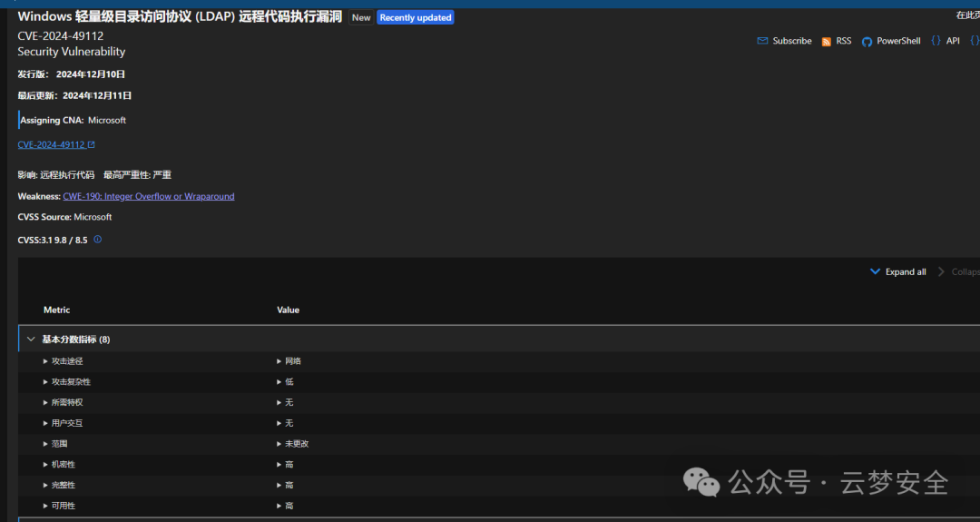
Task: Click the New badge
Action: click(x=361, y=17)
